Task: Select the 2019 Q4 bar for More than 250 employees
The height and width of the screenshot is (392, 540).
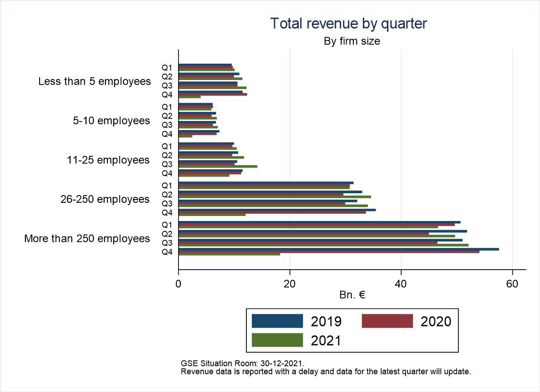Action: (339, 249)
